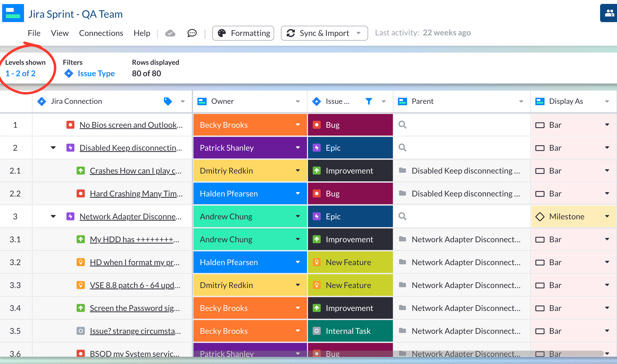Click the Sync & Import button
Screen dimensions: 617x364
tap(324, 33)
